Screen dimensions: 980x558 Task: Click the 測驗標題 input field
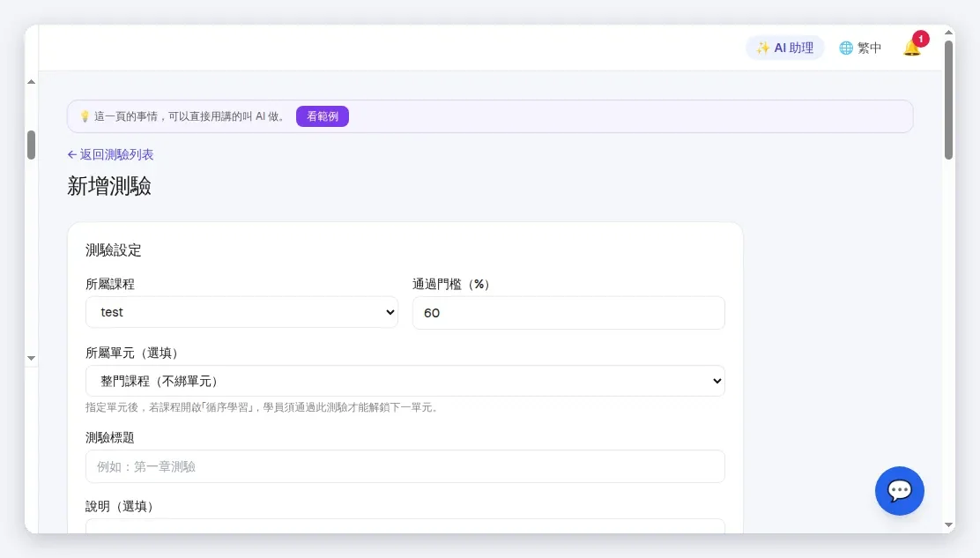click(405, 466)
